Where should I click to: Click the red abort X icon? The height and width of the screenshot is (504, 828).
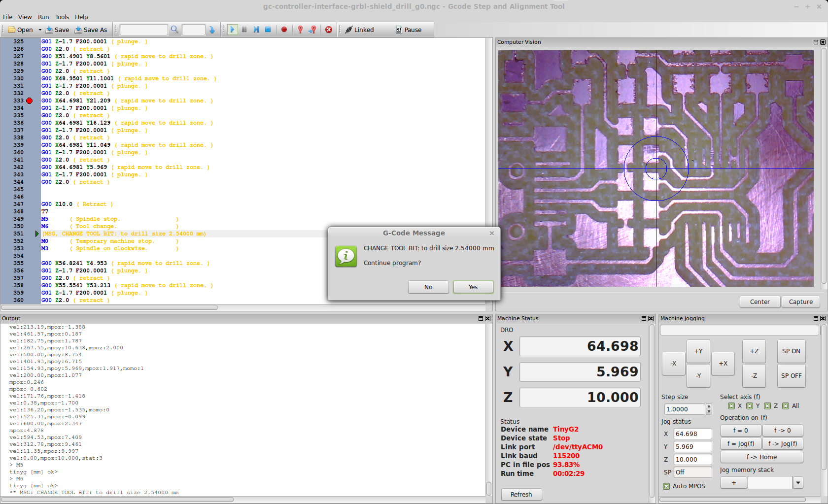click(x=329, y=30)
